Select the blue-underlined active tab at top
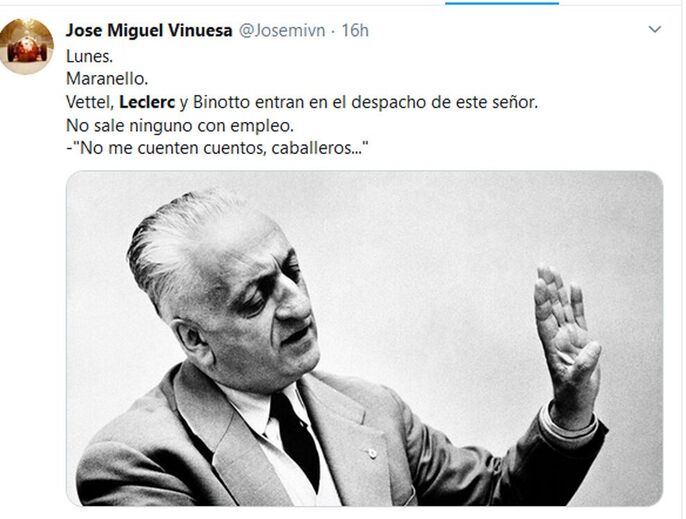Image resolution: width=686 pixels, height=519 pixels. (502, 3)
